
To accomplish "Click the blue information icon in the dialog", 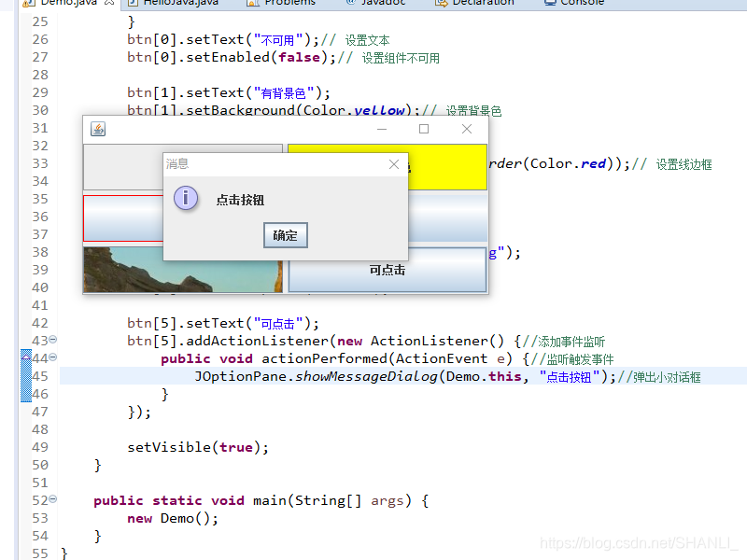I will click(186, 198).
